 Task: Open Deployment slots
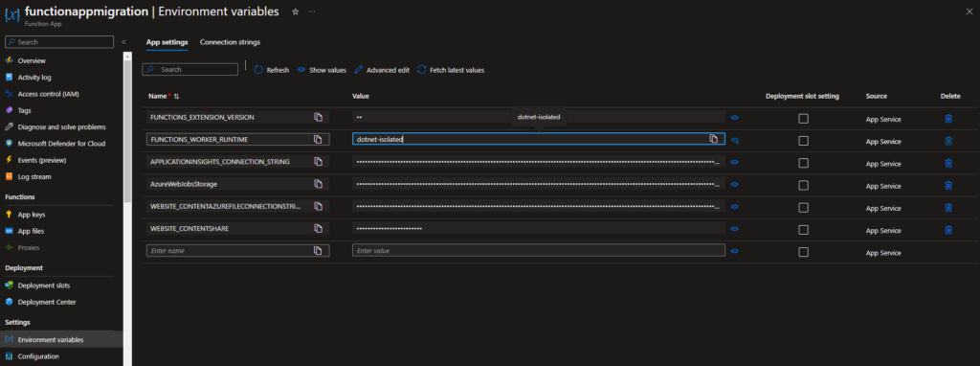pos(44,286)
